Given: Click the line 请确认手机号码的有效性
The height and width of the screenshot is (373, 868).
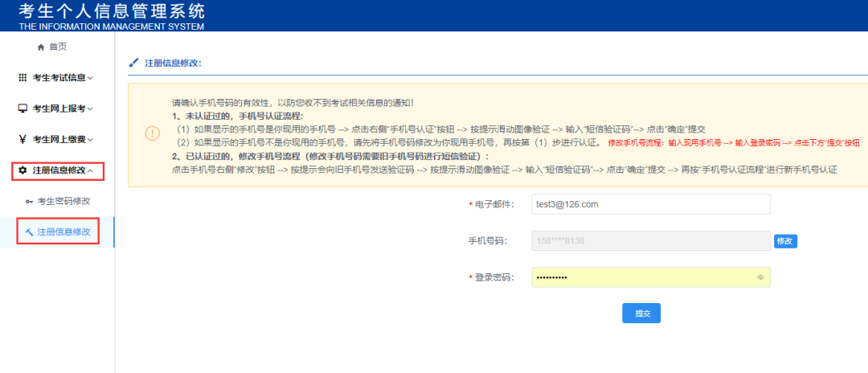Looking at the screenshot, I should click(293, 103).
